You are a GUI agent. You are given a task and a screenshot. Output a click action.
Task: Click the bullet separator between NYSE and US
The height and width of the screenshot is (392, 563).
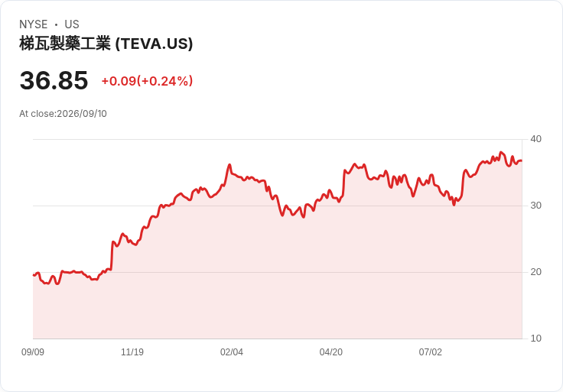[56, 24]
